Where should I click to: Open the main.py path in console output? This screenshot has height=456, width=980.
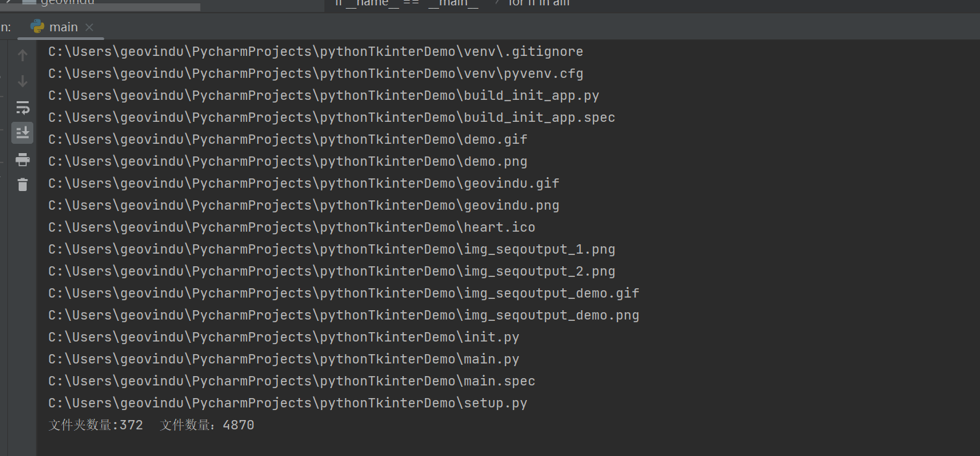(x=283, y=359)
